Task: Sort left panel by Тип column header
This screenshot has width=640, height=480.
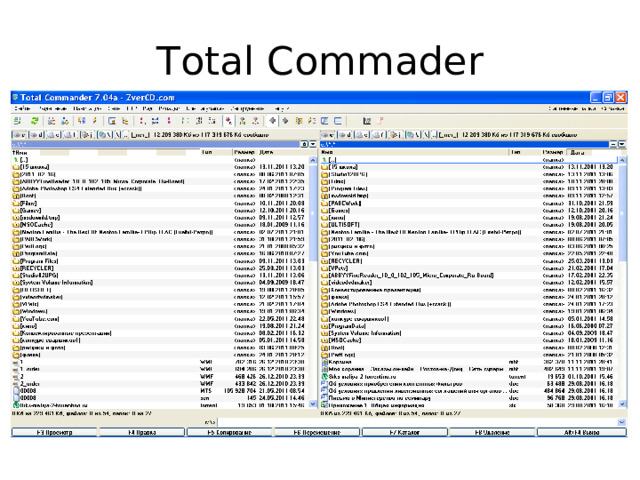Action: 216,152
